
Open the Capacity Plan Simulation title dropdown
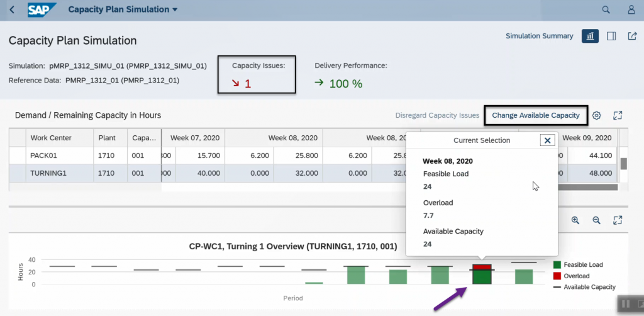pyautogui.click(x=123, y=9)
